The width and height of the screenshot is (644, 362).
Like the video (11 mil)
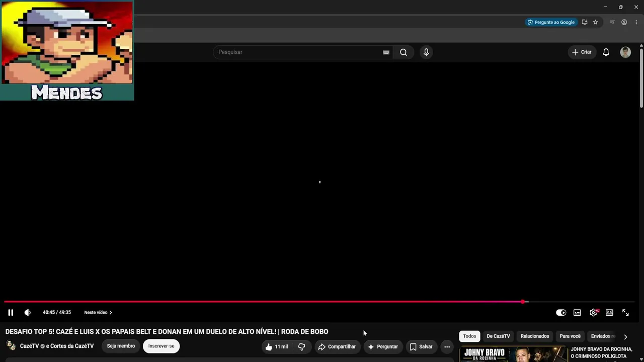pos(277,346)
